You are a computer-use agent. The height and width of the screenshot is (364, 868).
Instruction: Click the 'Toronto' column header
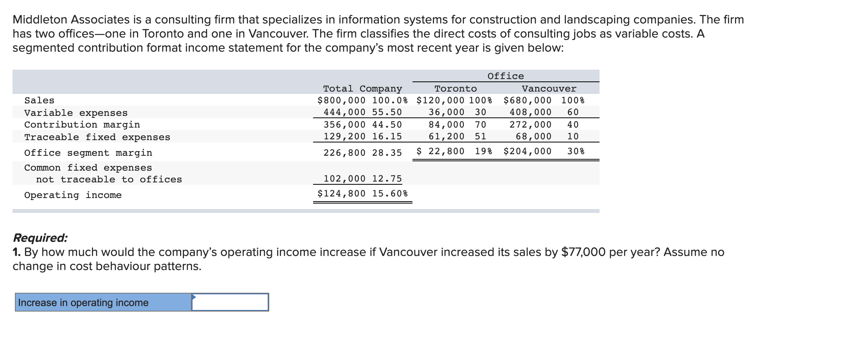(x=455, y=88)
